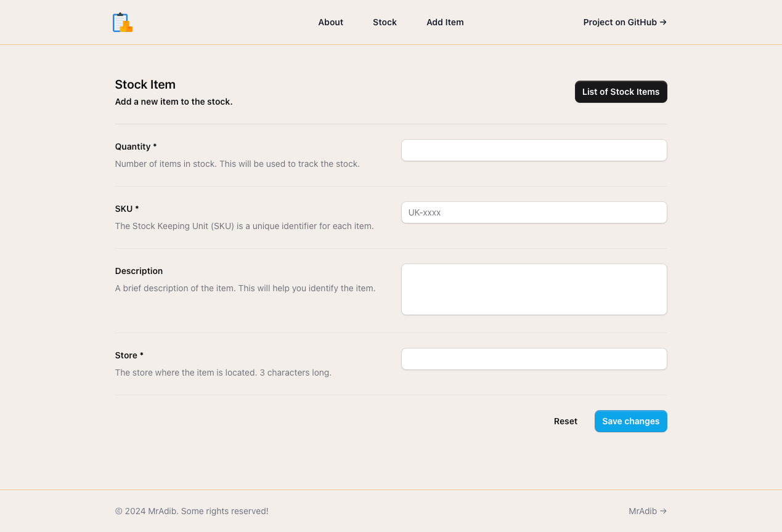Focus the SKU field showing UK-xxxx placeholder
Viewport: 782px width, 532px height.
[534, 212]
